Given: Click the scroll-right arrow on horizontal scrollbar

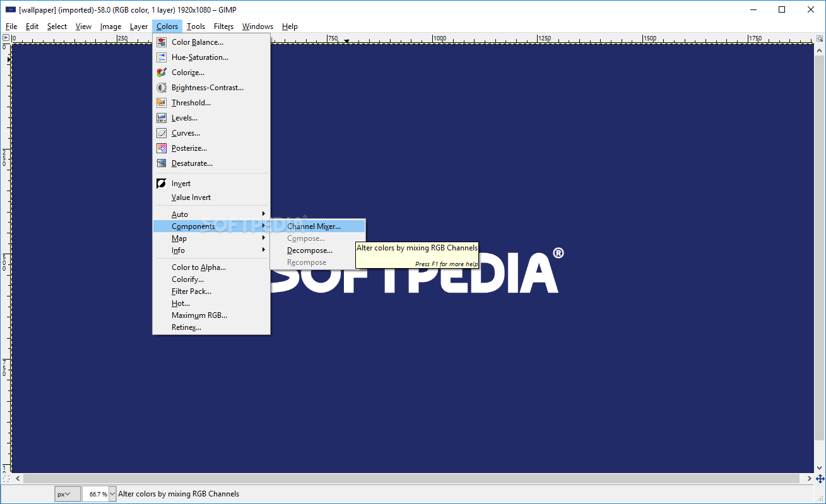Looking at the screenshot, I should (x=808, y=479).
